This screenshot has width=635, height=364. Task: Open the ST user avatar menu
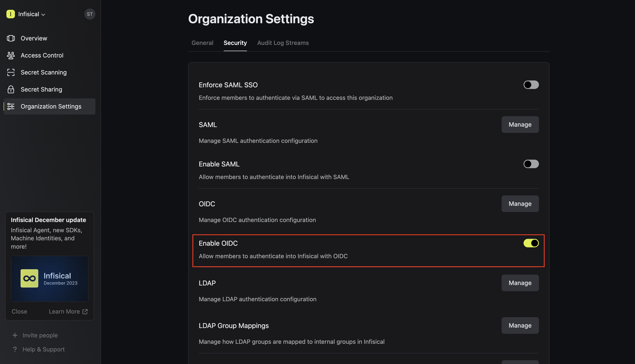click(x=89, y=14)
